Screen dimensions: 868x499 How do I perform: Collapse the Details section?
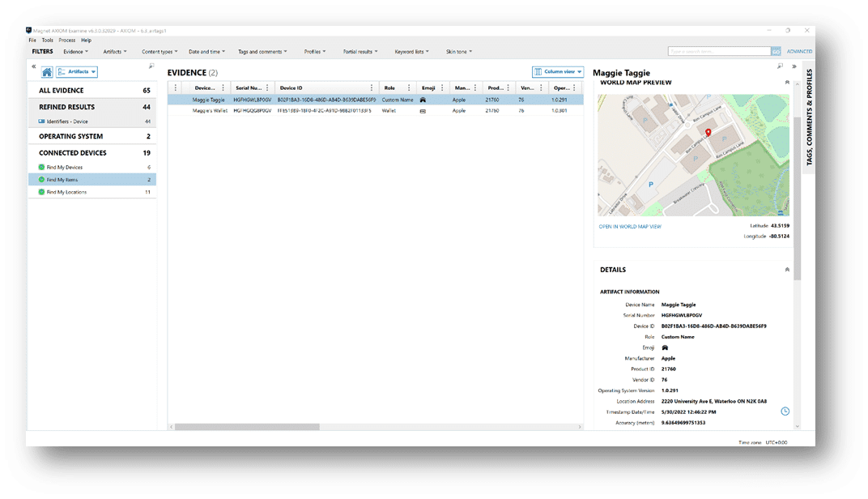coord(787,270)
